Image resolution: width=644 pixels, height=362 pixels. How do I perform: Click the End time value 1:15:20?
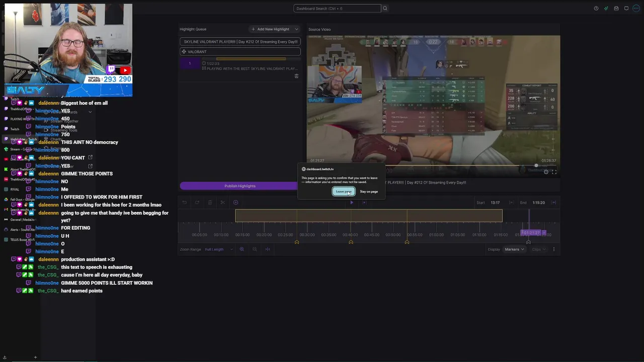tap(538, 203)
